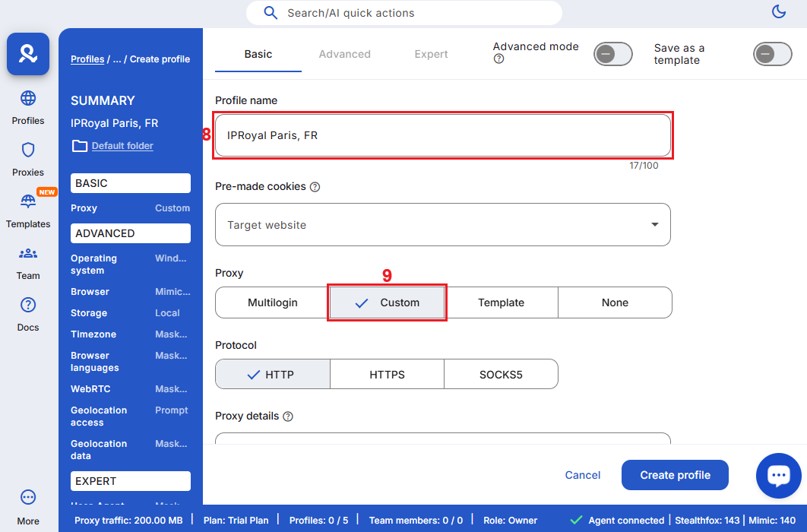Enable the Save as a template toggle

[772, 54]
